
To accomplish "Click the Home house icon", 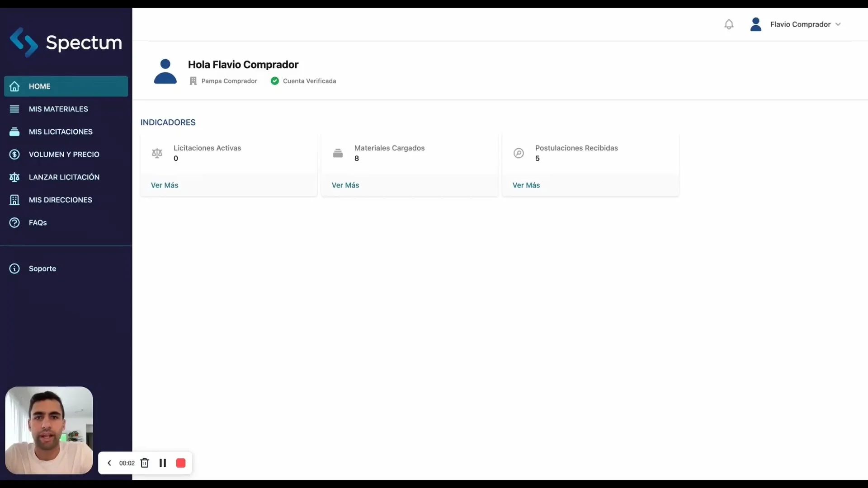I will click(x=14, y=86).
